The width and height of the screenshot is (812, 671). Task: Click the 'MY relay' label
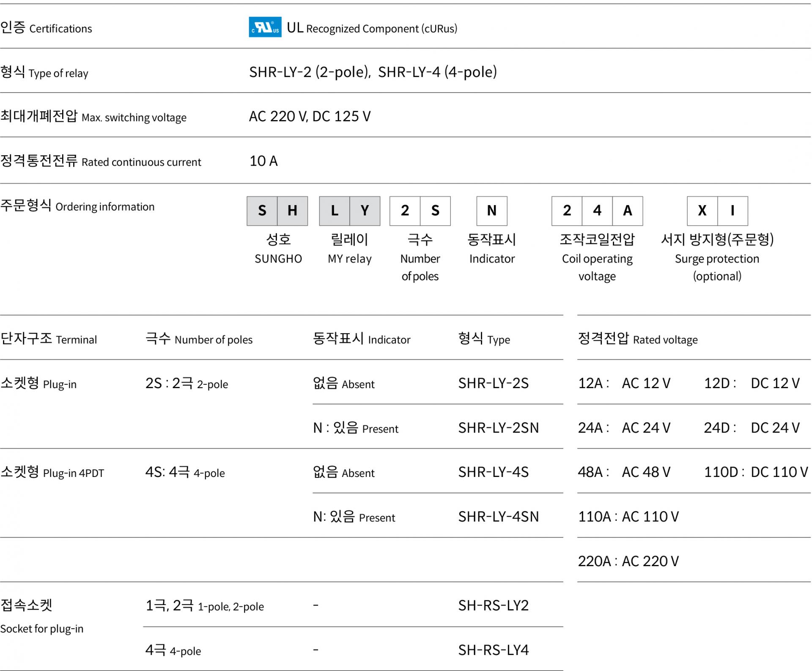click(x=350, y=259)
